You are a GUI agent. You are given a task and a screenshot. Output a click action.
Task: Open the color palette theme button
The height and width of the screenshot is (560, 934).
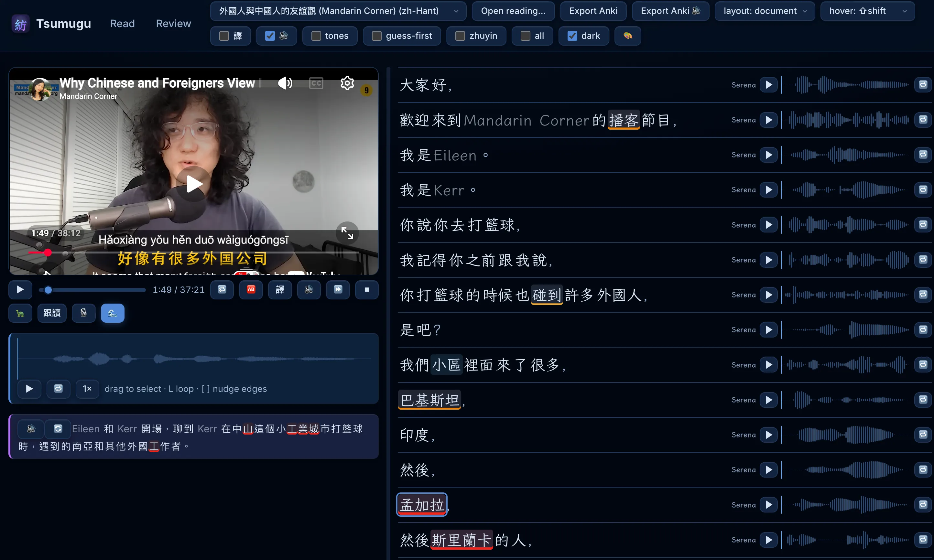click(628, 36)
